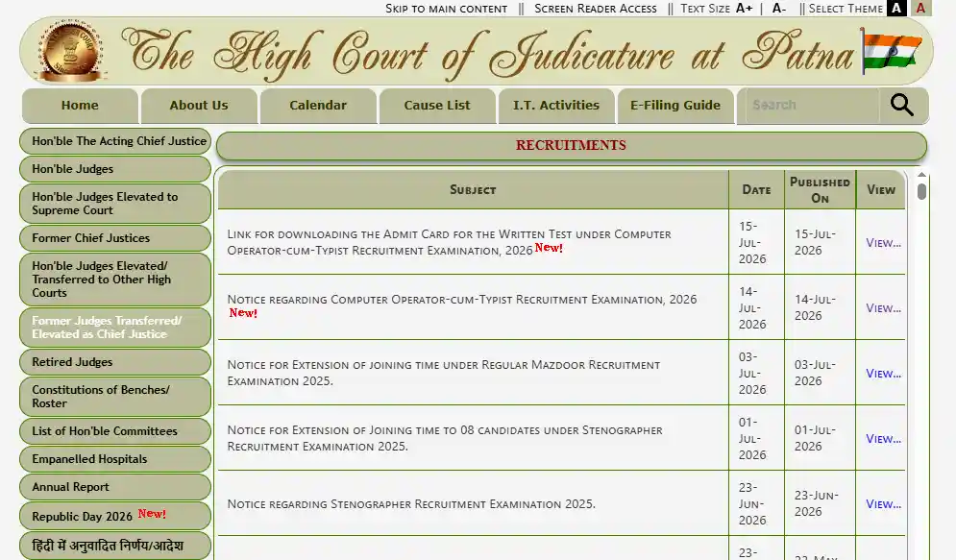Click the Date column header
This screenshot has width=956, height=560.
[x=756, y=189]
